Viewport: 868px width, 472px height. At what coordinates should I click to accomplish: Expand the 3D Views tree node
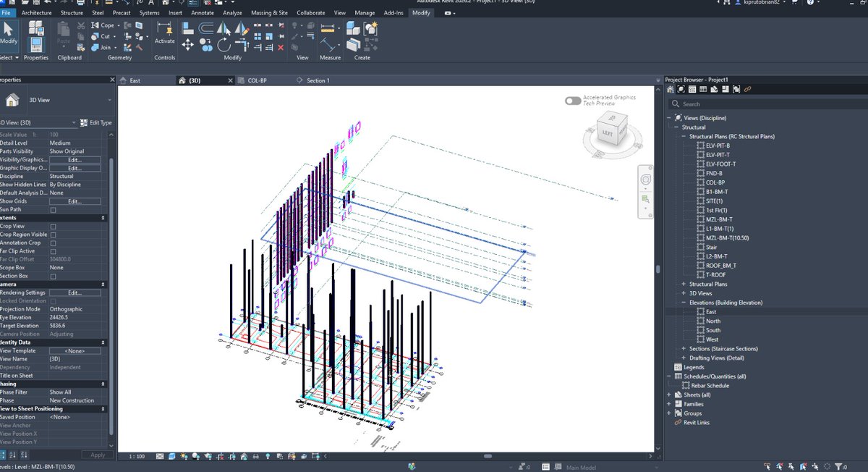(684, 293)
